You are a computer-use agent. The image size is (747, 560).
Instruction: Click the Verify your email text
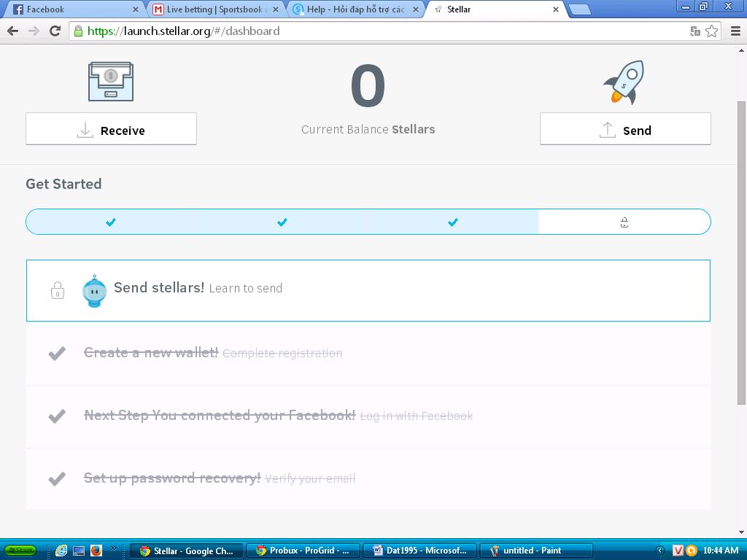tap(310, 478)
